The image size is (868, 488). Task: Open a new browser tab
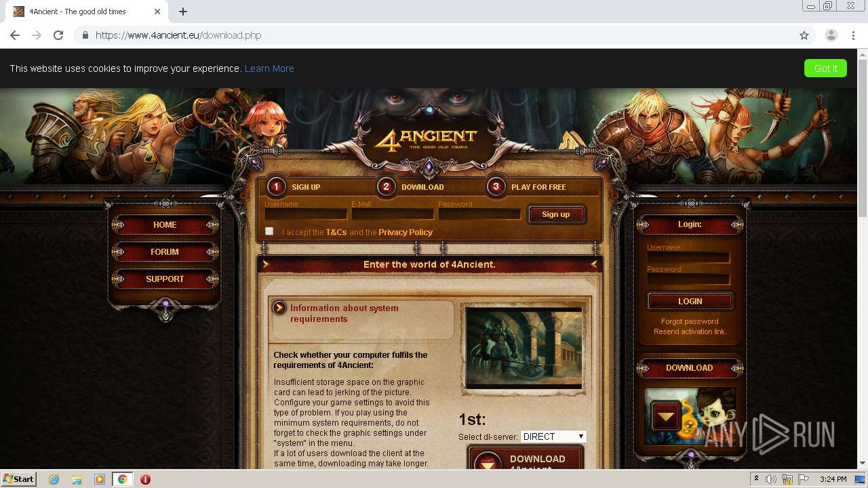183,12
